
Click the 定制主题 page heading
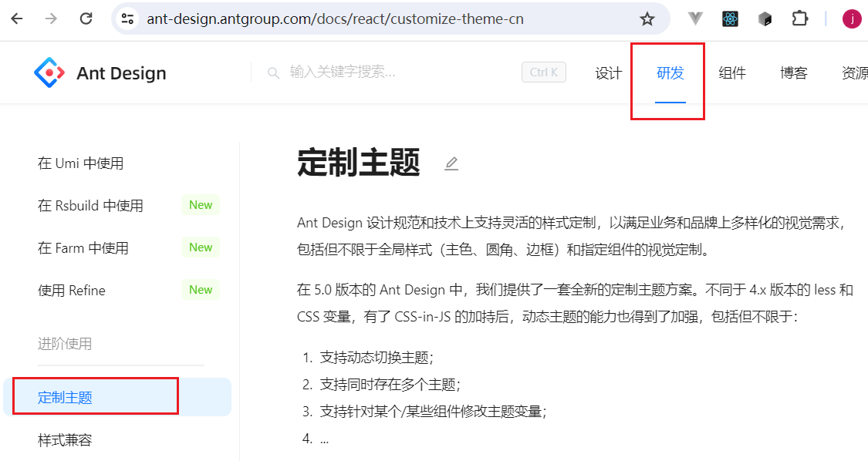(x=359, y=162)
